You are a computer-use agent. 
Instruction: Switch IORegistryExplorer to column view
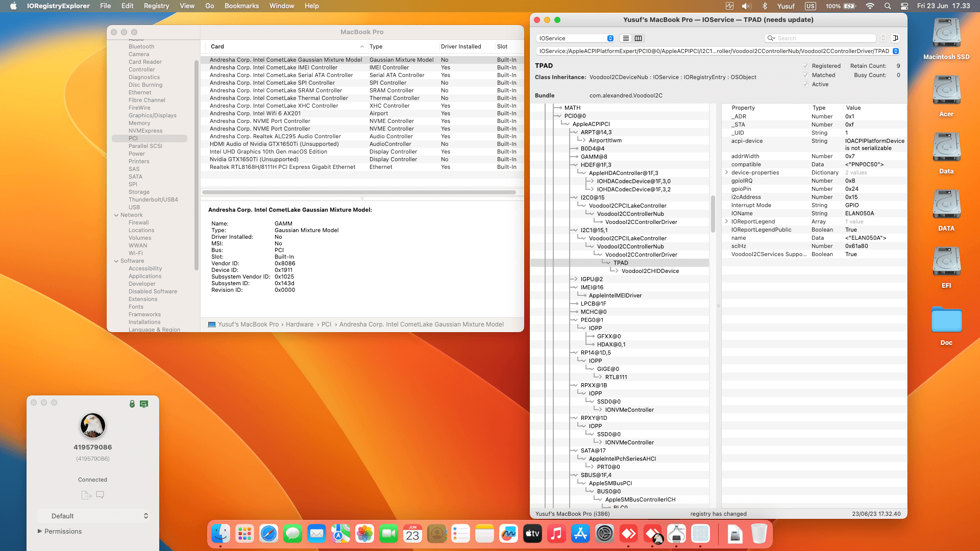pos(638,38)
